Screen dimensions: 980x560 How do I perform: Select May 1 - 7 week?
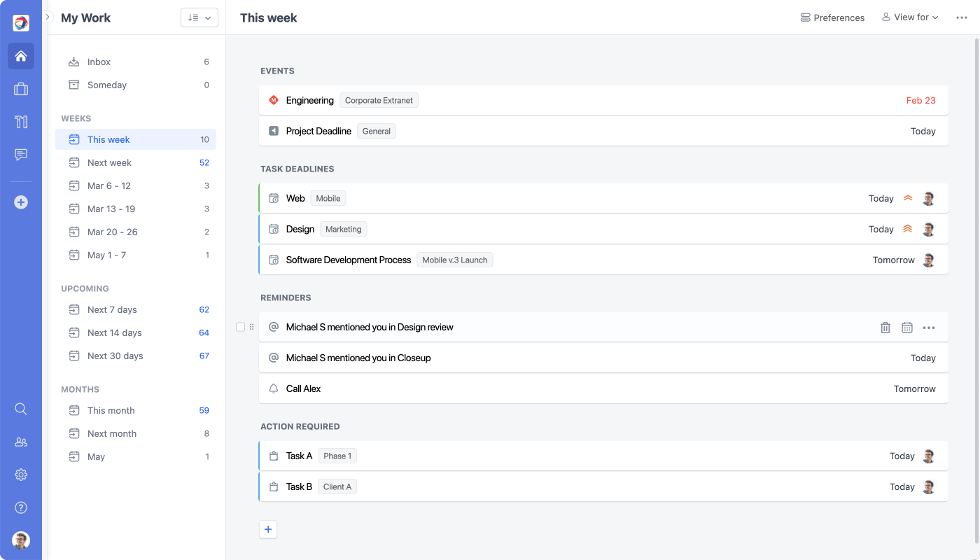pos(136,255)
